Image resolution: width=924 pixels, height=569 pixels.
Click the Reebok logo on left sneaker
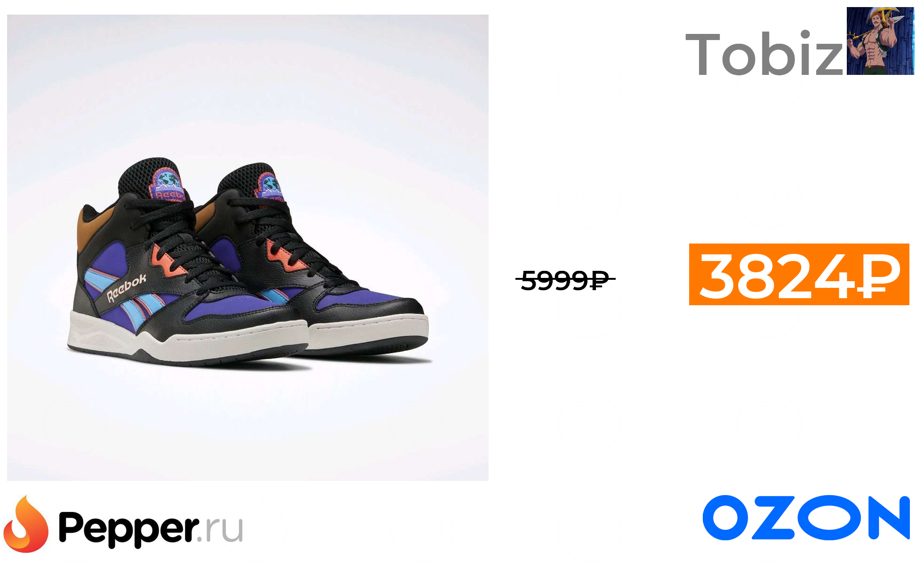(x=126, y=287)
